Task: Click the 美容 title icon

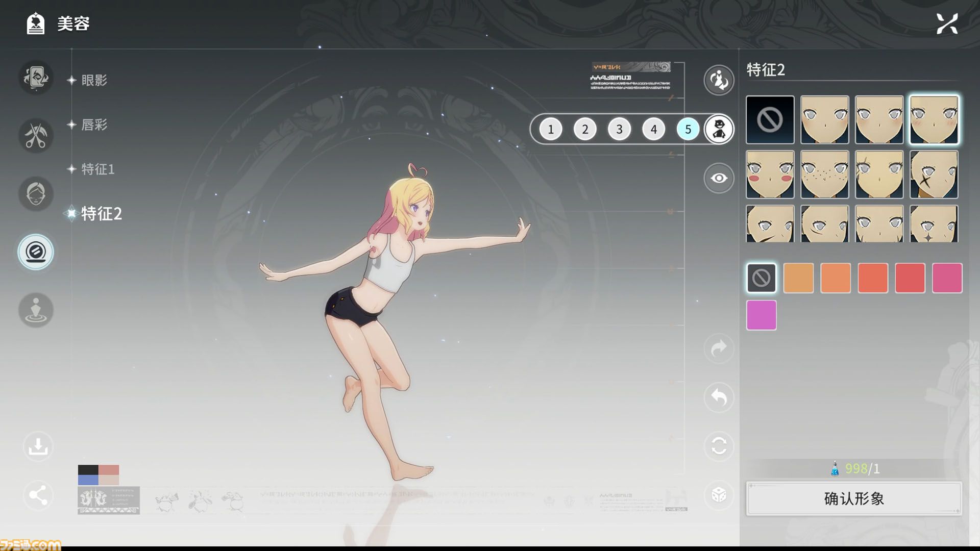Action: coord(35,23)
